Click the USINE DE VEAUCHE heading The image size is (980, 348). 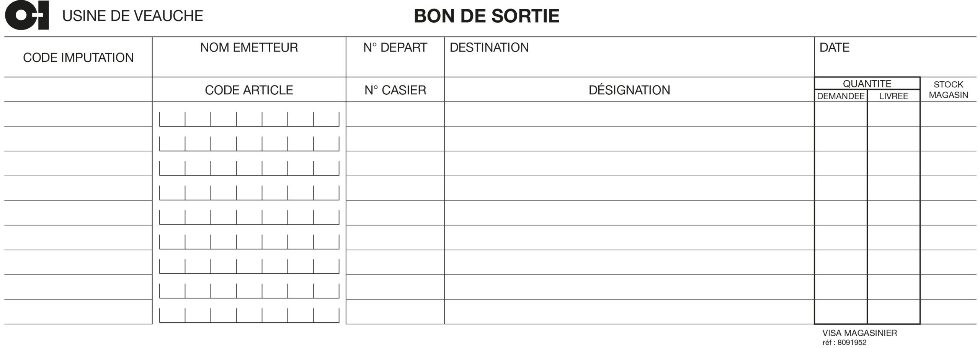[132, 16]
